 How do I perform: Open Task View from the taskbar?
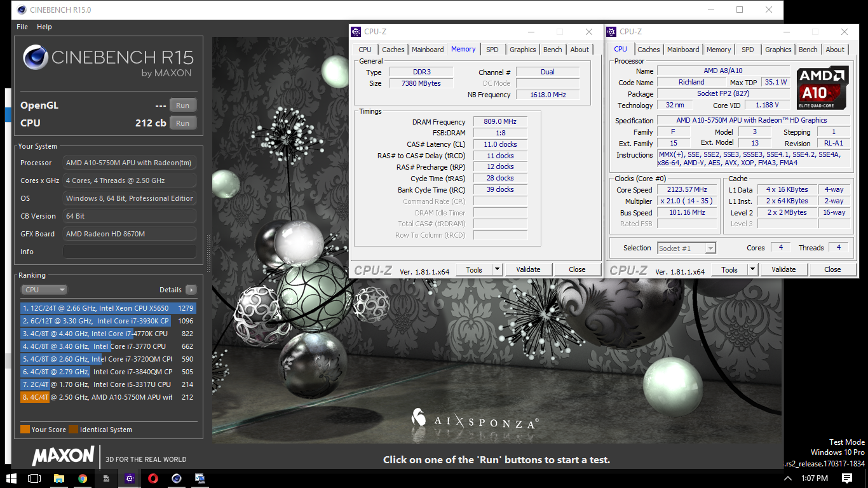click(34, 478)
